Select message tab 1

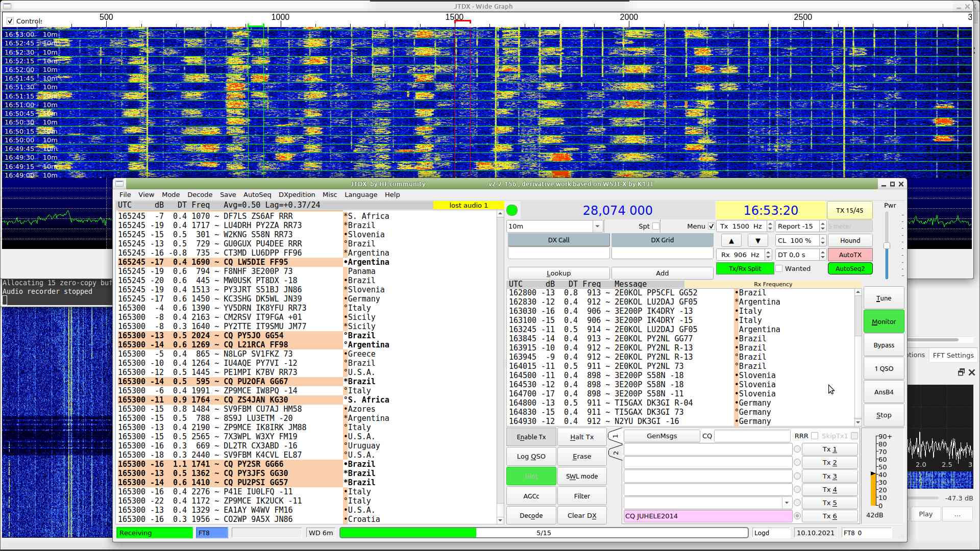pos(616,436)
